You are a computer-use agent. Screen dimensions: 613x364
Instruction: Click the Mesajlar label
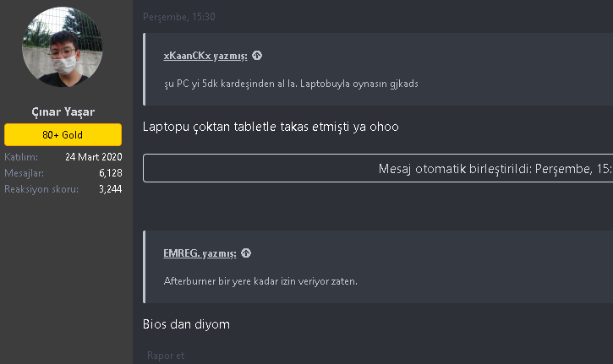coord(23,172)
